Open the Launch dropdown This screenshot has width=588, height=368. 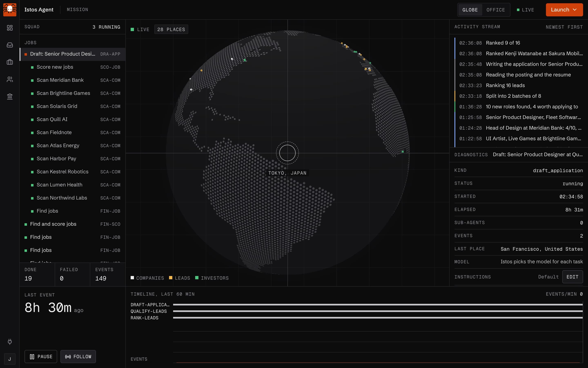tap(564, 10)
